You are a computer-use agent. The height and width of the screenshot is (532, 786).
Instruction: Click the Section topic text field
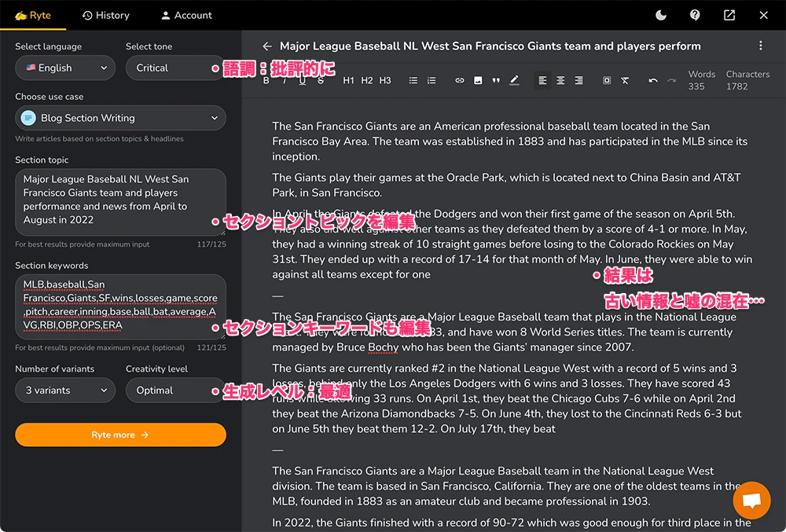(120, 202)
